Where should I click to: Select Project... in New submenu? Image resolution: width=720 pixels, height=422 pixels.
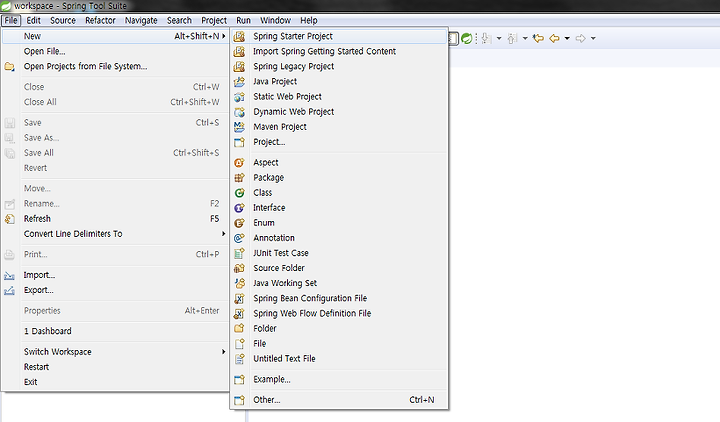(x=339, y=142)
